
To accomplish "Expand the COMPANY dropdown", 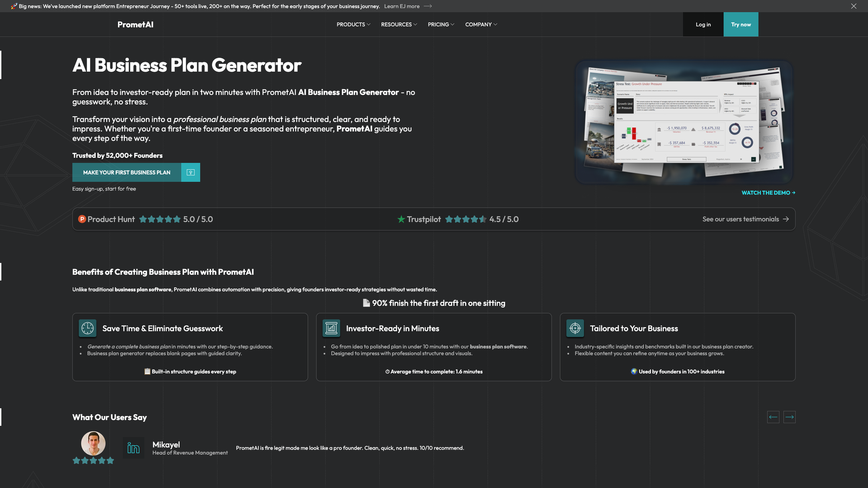I will [481, 24].
